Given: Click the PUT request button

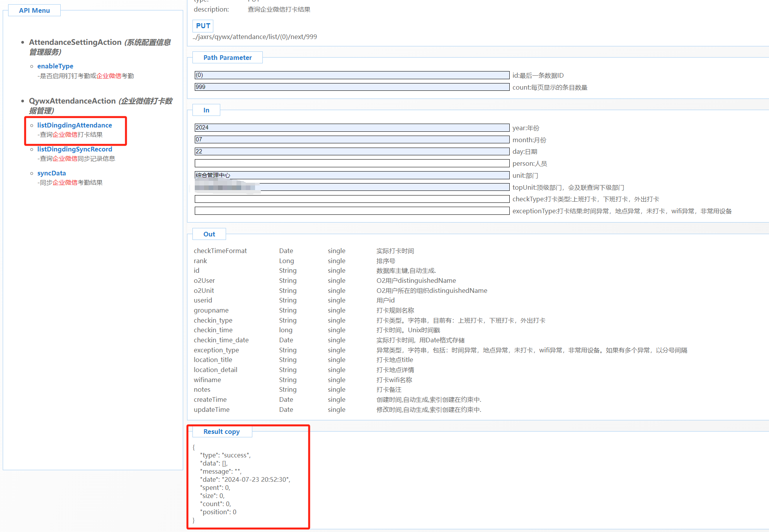Looking at the screenshot, I should point(203,26).
